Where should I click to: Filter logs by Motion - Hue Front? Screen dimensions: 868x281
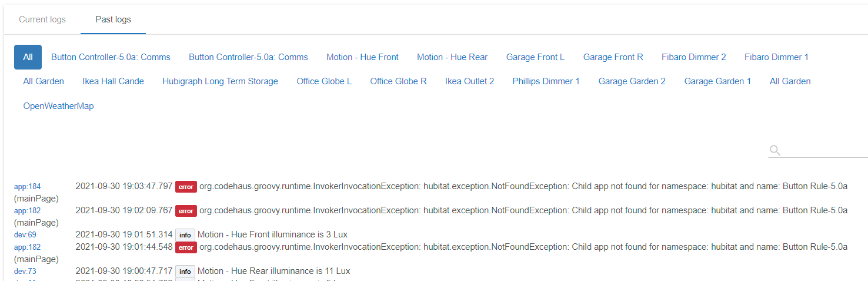point(362,57)
